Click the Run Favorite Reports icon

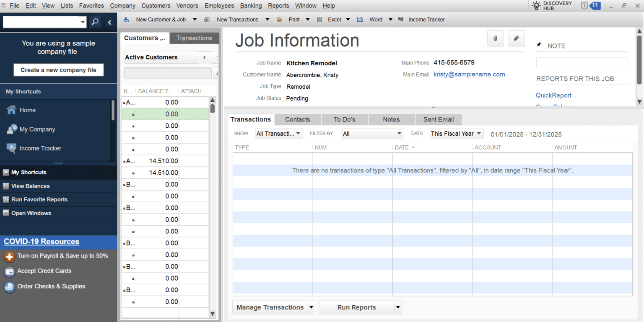click(x=6, y=200)
